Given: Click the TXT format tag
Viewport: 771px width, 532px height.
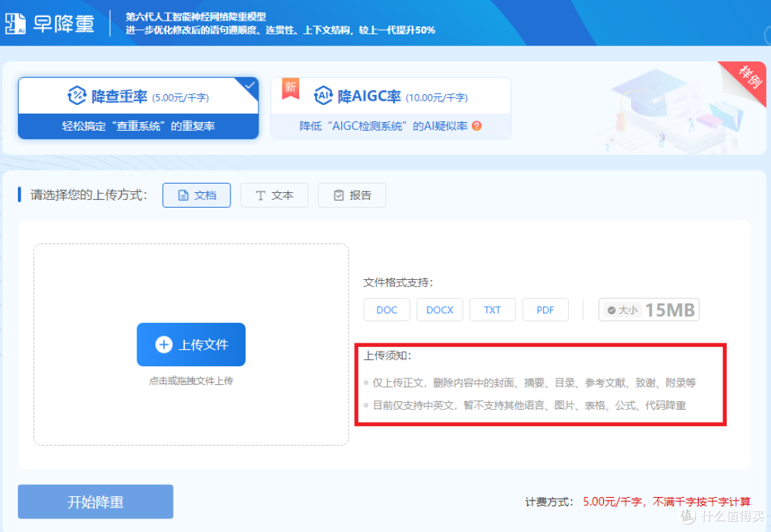Looking at the screenshot, I should (493, 310).
